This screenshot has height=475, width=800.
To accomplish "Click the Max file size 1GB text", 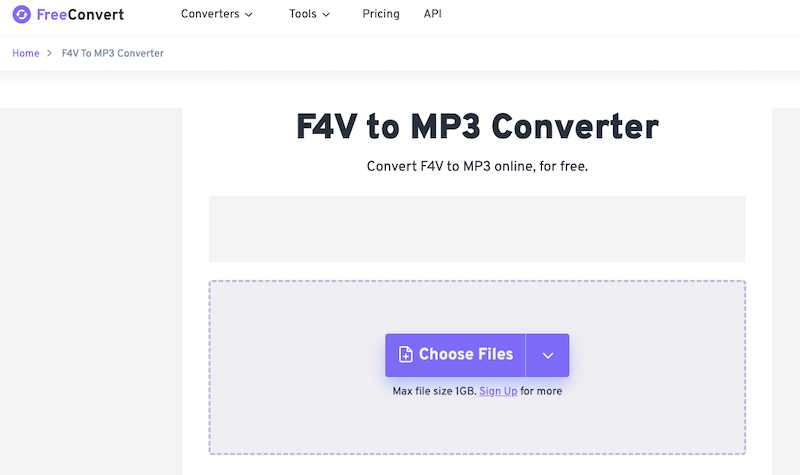I will (434, 391).
